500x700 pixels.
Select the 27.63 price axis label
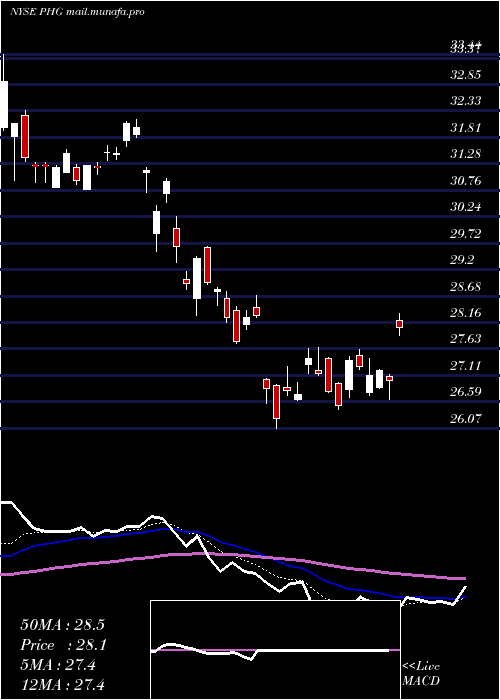click(x=465, y=339)
